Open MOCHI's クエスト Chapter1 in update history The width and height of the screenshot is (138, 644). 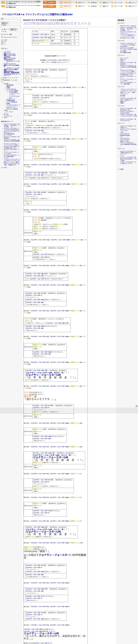coord(128,26)
